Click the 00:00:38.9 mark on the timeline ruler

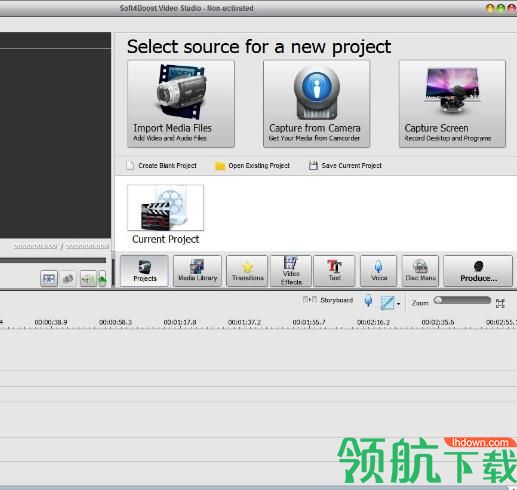click(x=51, y=322)
